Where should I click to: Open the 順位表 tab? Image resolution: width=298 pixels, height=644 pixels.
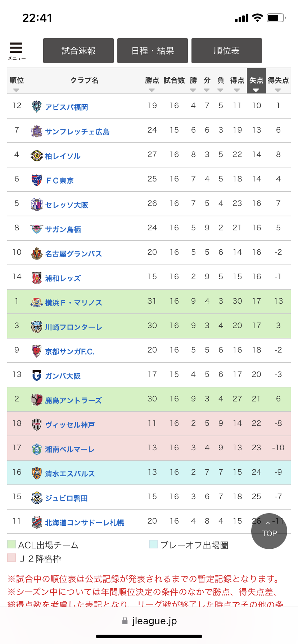(227, 51)
